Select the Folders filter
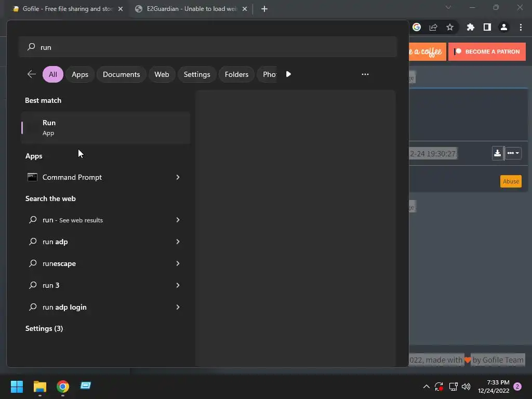532x399 pixels. pos(236,74)
